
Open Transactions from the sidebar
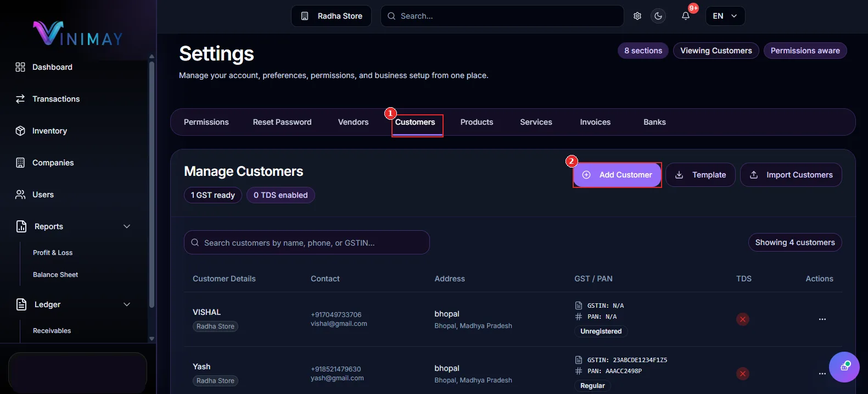click(x=56, y=99)
